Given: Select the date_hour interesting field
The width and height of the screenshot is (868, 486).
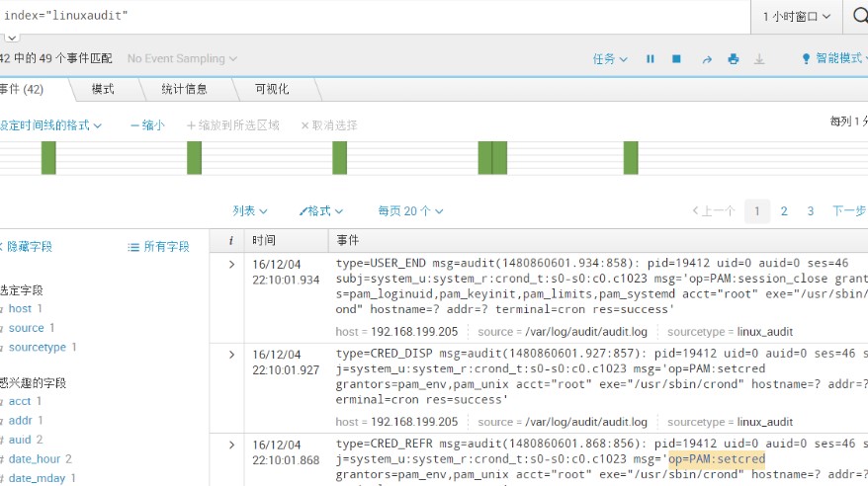Looking at the screenshot, I should point(35,459).
